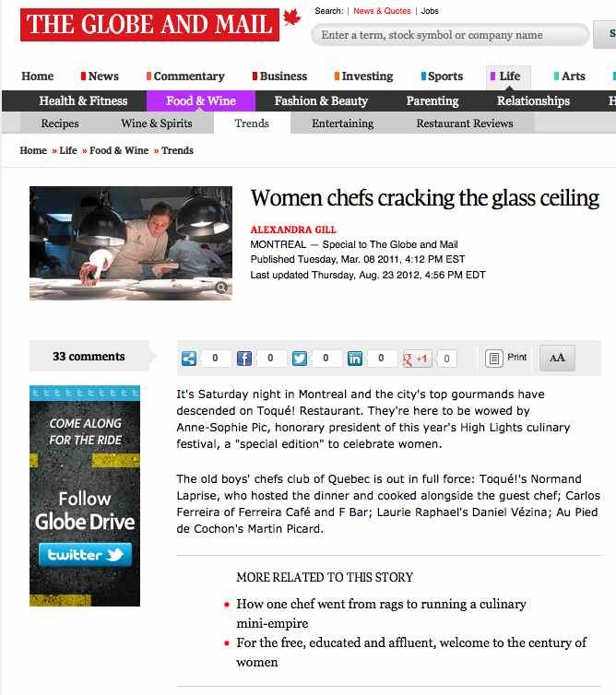Share article via Twitter icon

tap(300, 359)
